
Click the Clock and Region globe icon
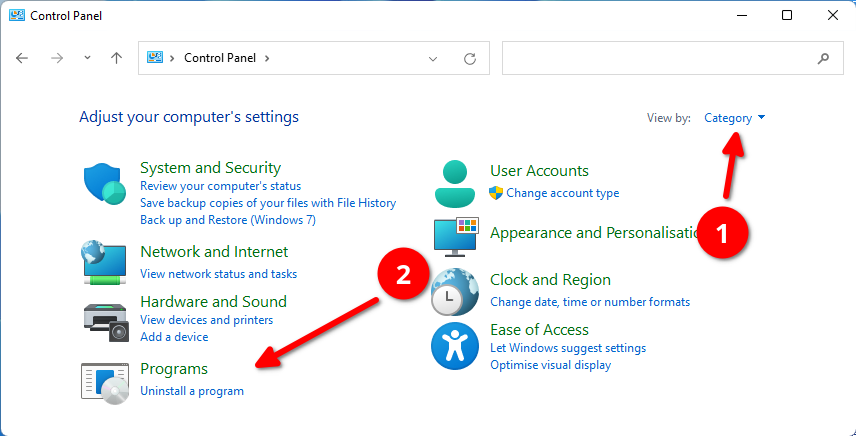point(455,290)
